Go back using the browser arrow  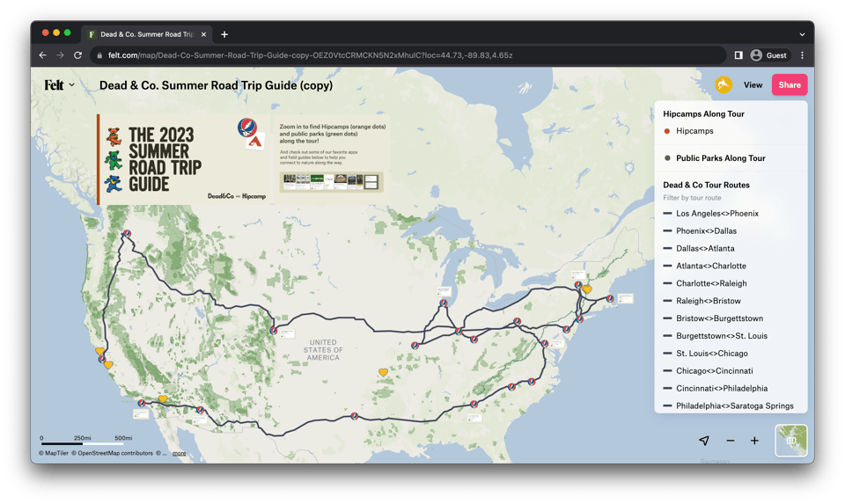pos(42,55)
